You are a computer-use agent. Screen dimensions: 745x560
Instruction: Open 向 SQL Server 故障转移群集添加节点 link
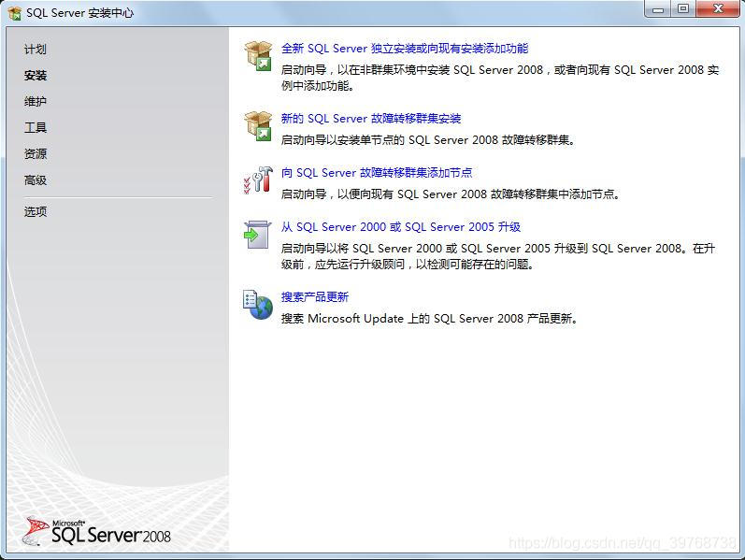click(377, 173)
